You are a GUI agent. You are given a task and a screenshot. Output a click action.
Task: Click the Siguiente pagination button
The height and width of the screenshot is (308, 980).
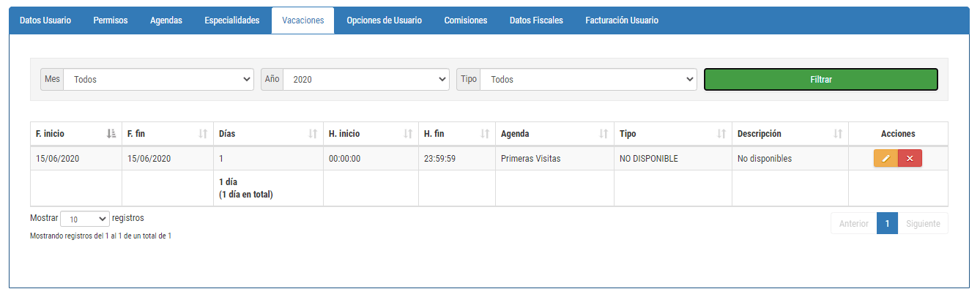point(923,223)
